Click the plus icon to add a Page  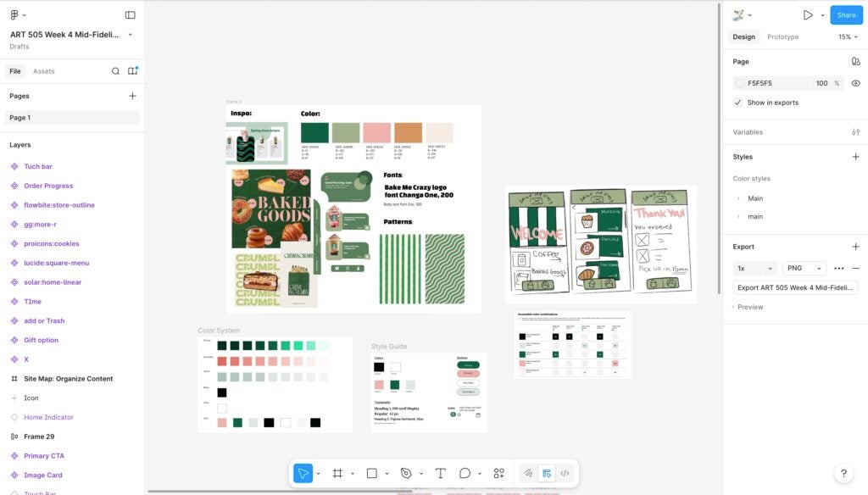click(x=132, y=96)
